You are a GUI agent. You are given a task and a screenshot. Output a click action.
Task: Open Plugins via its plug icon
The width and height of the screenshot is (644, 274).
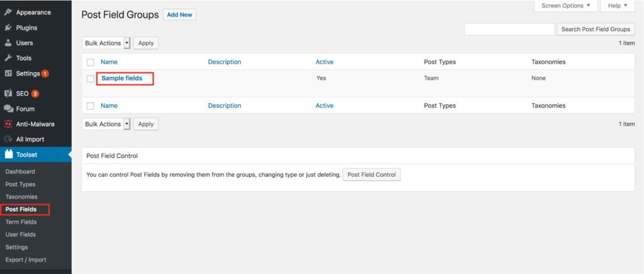pos(8,28)
